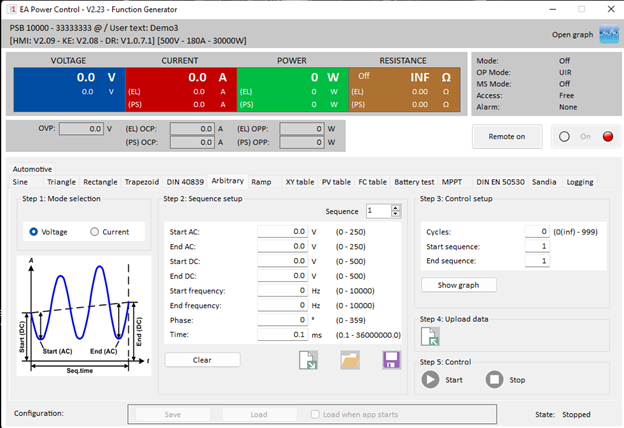Select the Voltage radio button
Viewport: 624px width, 428px height.
coord(35,231)
